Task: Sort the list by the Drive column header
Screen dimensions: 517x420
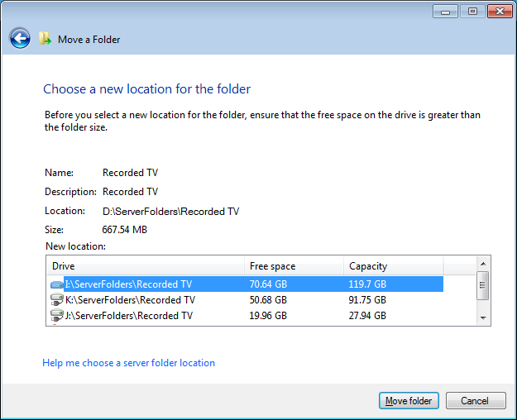Action: pyautogui.click(x=146, y=266)
